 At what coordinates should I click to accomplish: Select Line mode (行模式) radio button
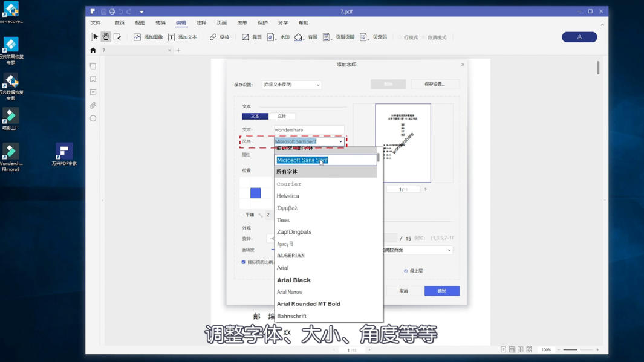400,37
